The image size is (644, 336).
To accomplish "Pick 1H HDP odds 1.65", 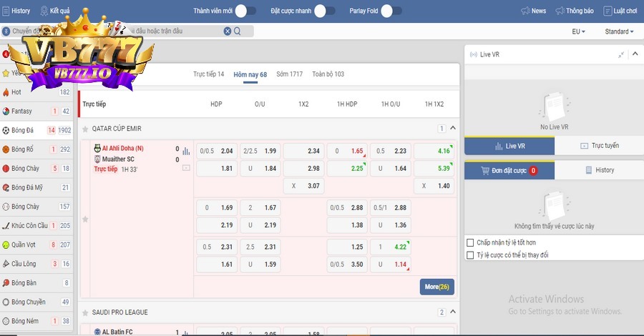I will (348, 151).
